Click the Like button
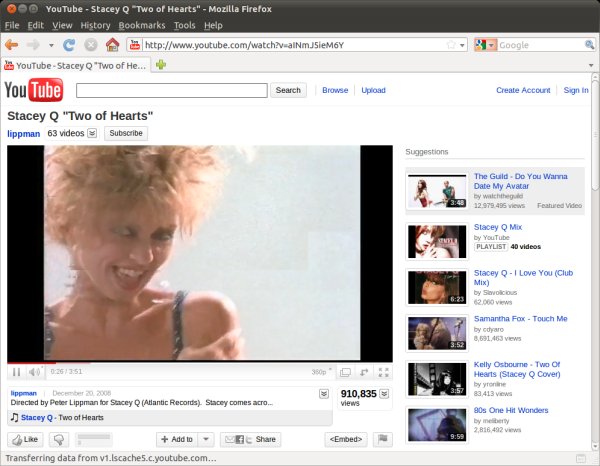This screenshot has width=600, height=466. [25, 440]
